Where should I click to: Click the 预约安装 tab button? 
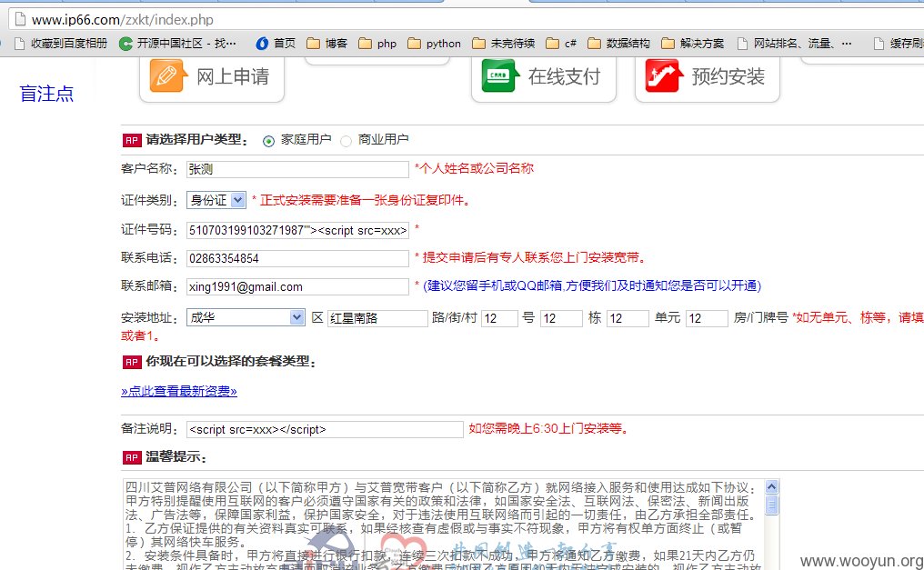pos(708,79)
